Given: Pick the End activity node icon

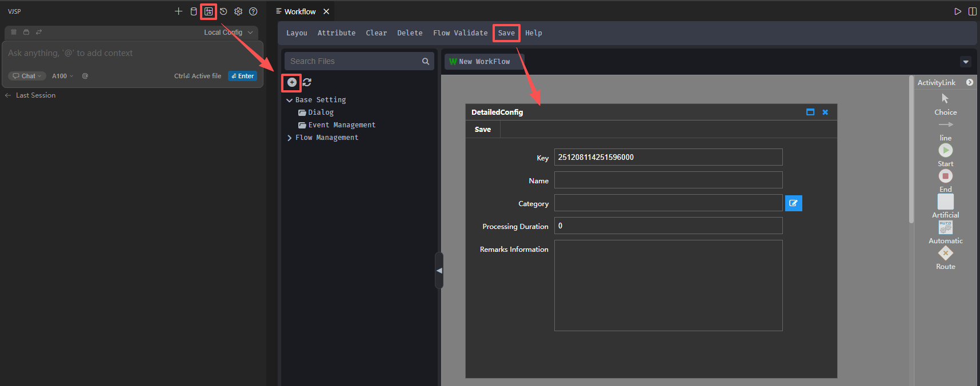Looking at the screenshot, I should pos(945,176).
